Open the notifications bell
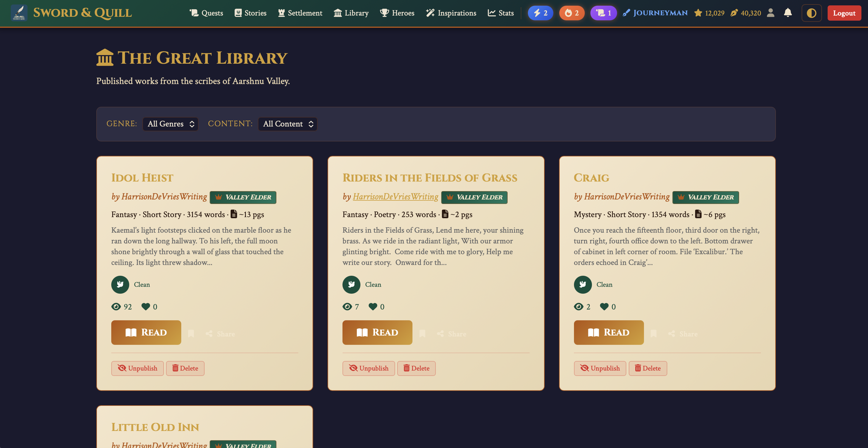Screen dimensions: 868x448 [x=788, y=13]
